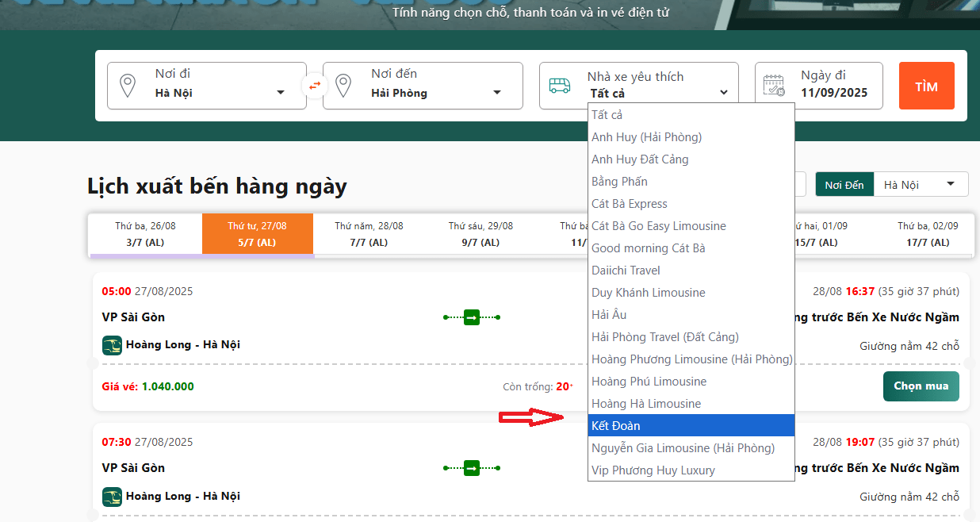Click Chọn mua for the 05:00 trip

pyautogui.click(x=921, y=386)
